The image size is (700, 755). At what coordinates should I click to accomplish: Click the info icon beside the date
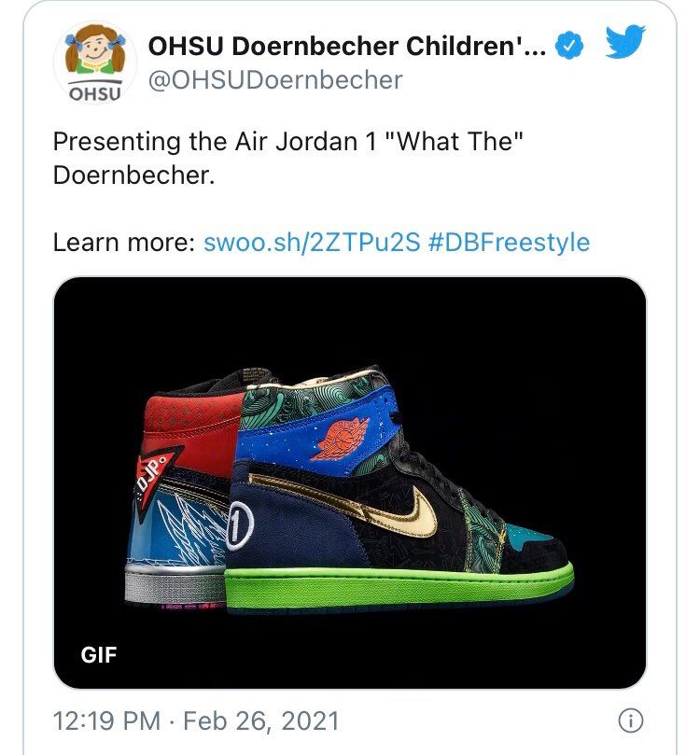pyautogui.click(x=630, y=720)
